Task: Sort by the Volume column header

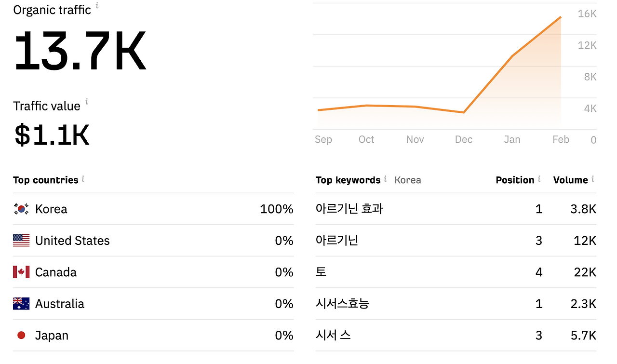Action: coord(571,180)
